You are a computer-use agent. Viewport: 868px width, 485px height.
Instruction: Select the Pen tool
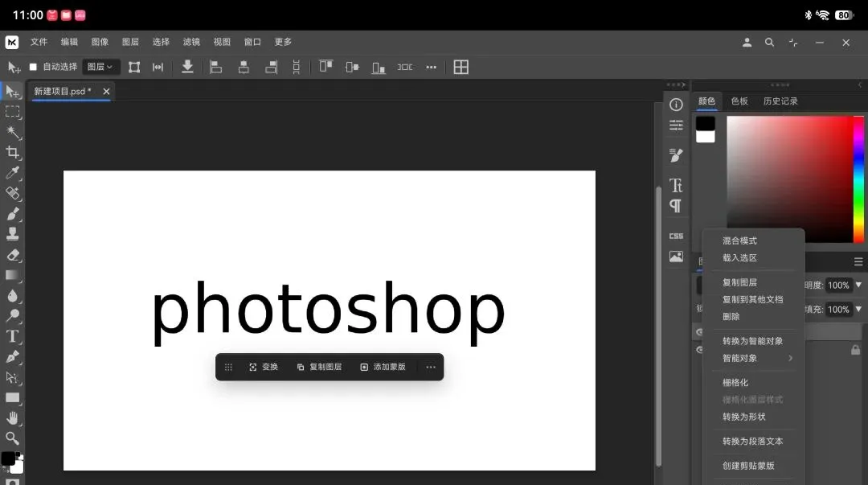tap(12, 357)
